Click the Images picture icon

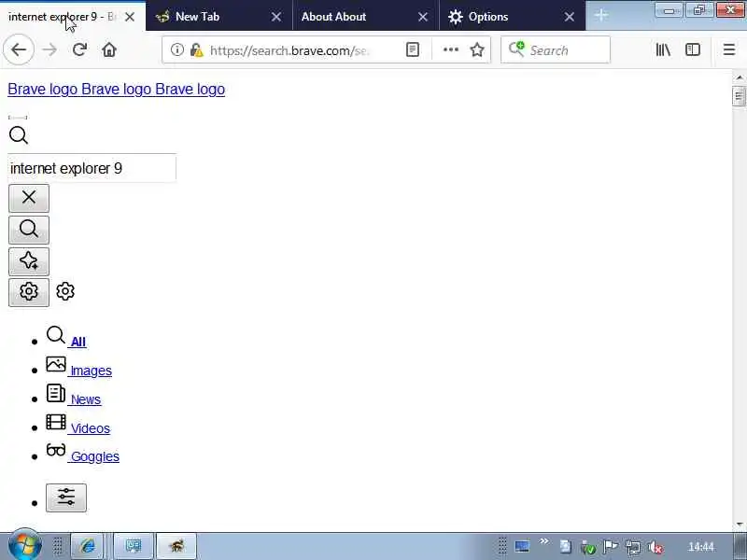[56, 364]
